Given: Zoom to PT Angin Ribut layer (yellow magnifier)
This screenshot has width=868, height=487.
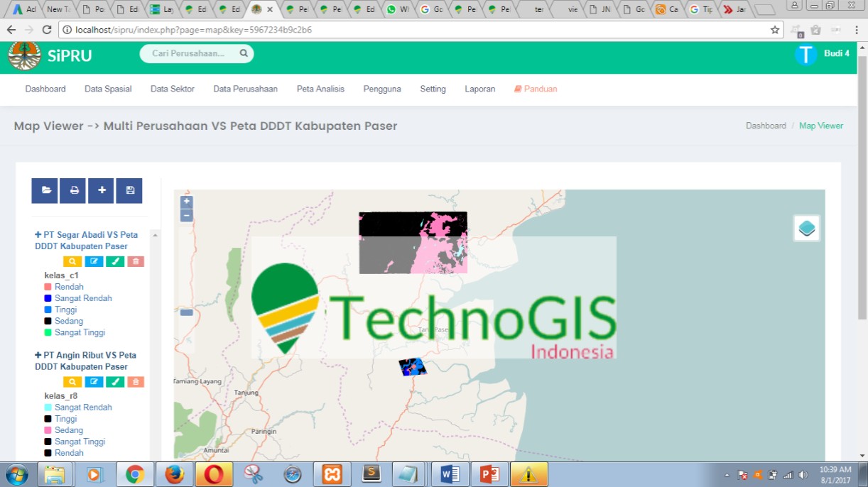Looking at the screenshot, I should point(72,382).
